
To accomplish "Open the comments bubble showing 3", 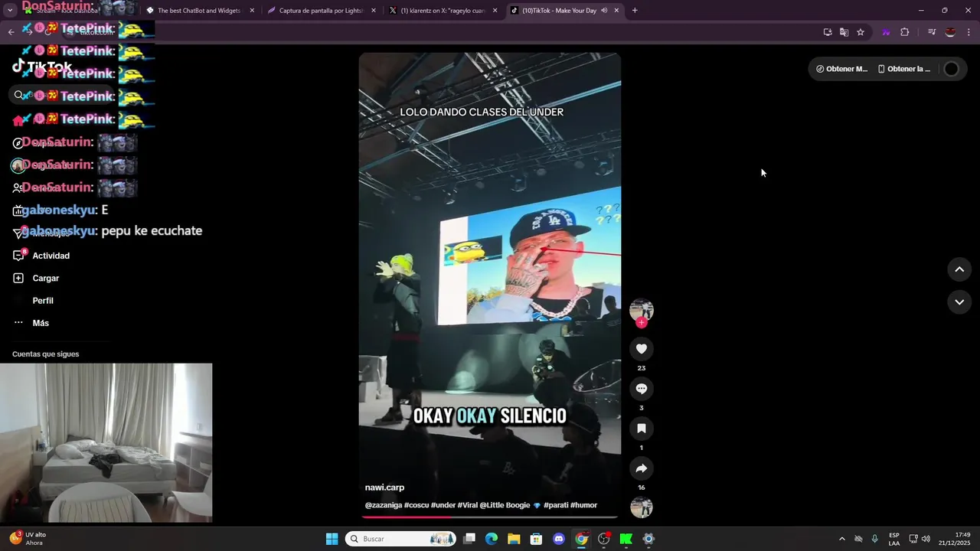I will pos(642,389).
